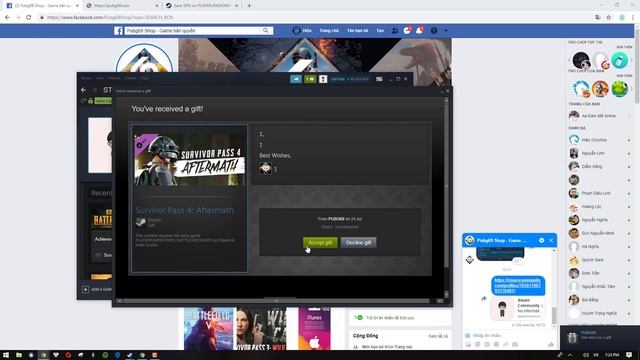This screenshot has height=360, width=640.
Task: Open the iTunes gift card image
Action: (314, 329)
